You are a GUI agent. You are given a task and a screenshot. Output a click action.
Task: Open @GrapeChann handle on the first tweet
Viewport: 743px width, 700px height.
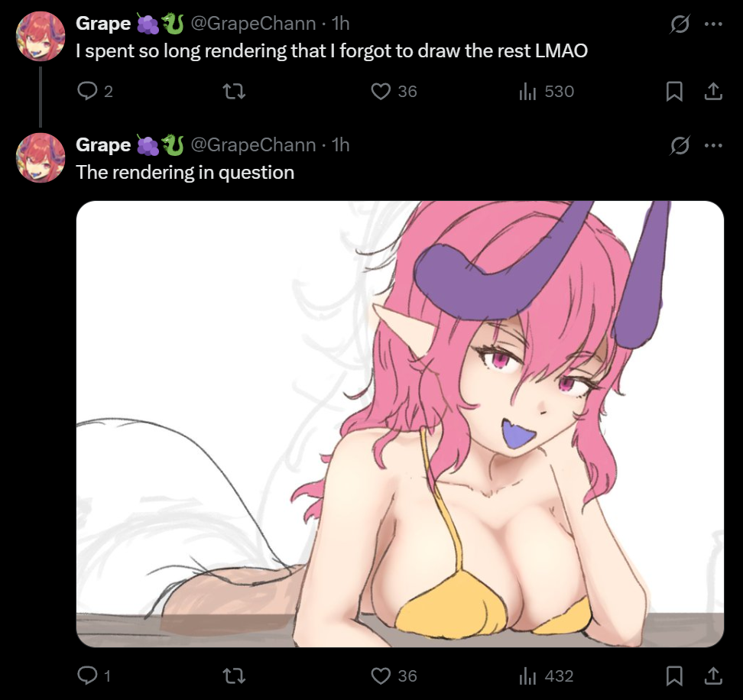253,23
